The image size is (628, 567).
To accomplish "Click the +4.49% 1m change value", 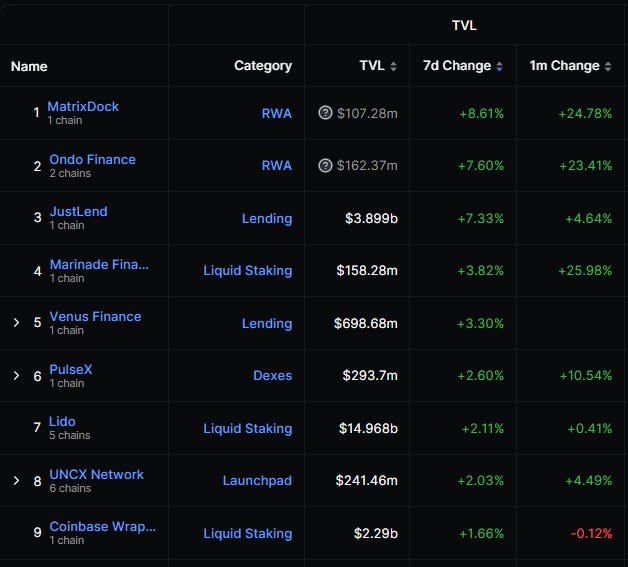I will 589,481.
